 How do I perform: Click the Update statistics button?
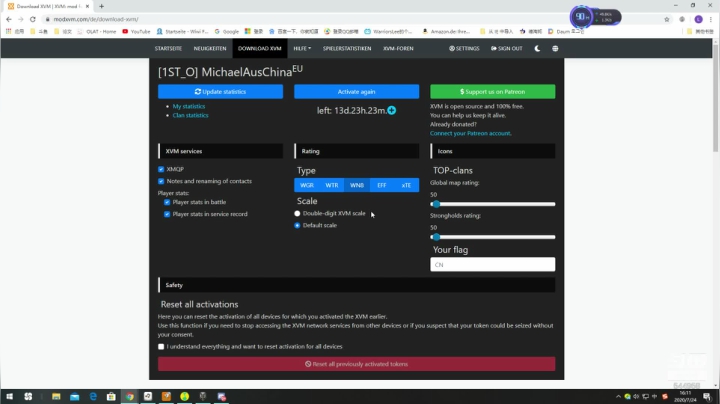[220, 91]
